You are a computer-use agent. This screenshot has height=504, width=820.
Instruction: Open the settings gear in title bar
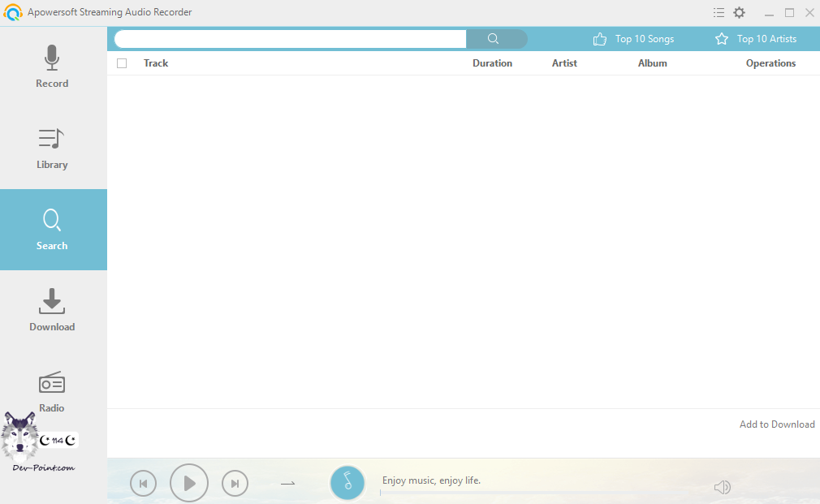pos(739,12)
